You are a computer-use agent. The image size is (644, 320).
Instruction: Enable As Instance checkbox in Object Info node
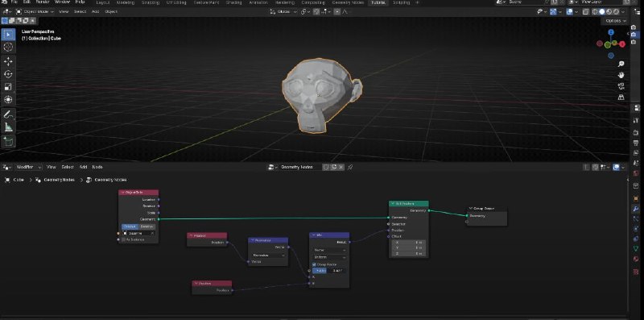(123, 239)
